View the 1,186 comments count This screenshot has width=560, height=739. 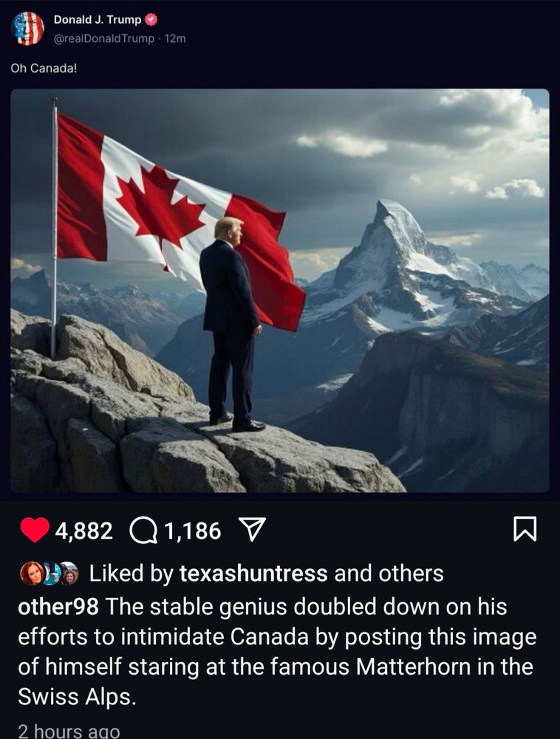click(x=193, y=531)
